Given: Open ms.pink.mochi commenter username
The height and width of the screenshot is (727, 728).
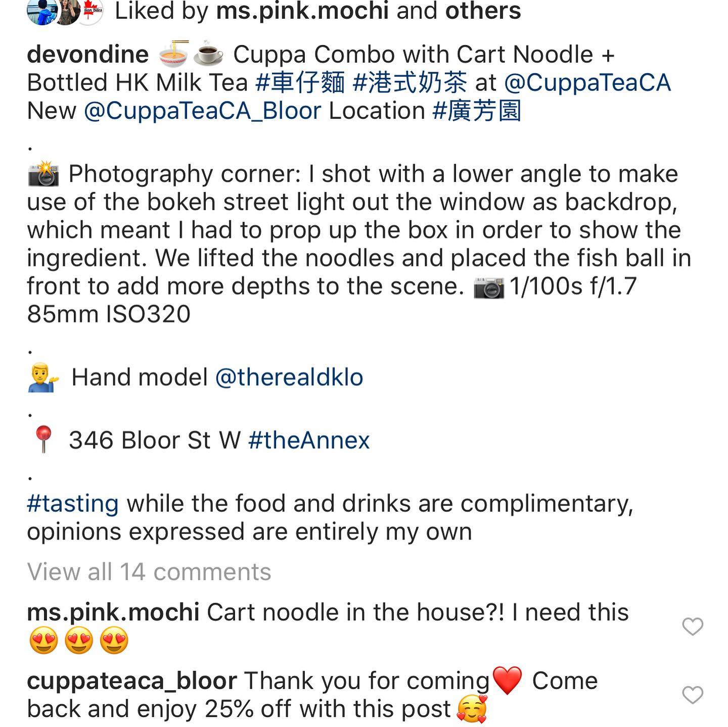Looking at the screenshot, I should pos(113,612).
